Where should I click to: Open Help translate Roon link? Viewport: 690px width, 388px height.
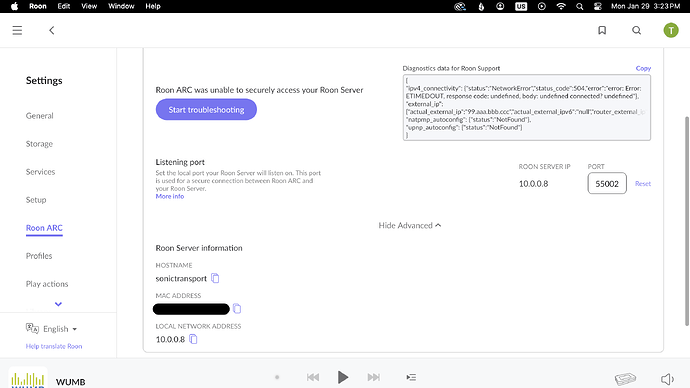click(54, 346)
